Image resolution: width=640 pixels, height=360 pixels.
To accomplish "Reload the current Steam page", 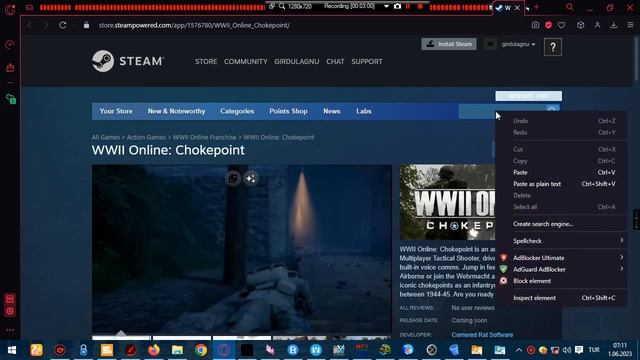I will 62,25.
